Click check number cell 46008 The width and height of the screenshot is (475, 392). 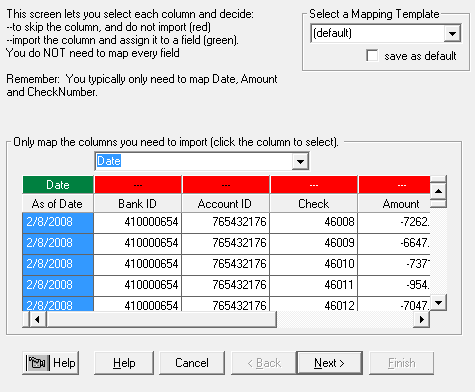pos(314,222)
